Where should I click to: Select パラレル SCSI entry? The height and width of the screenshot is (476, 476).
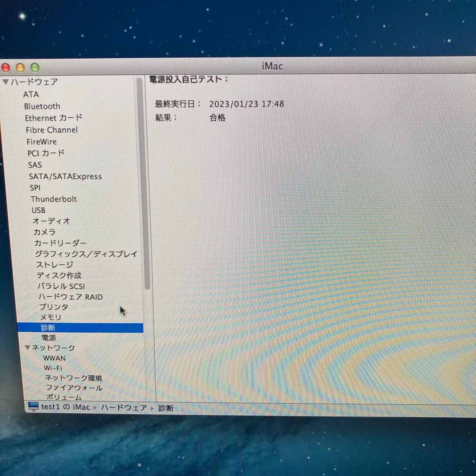(x=61, y=286)
